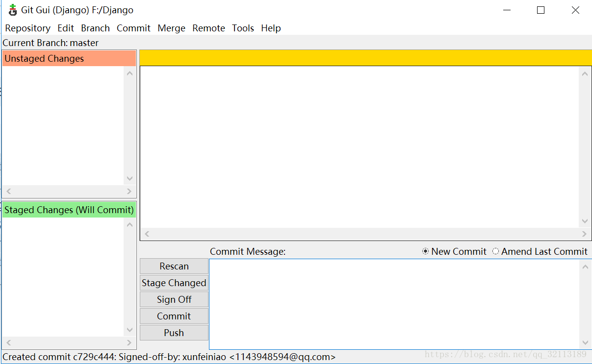This screenshot has width=592, height=364.
Task: Maximize the Git Gui window
Action: [541, 10]
